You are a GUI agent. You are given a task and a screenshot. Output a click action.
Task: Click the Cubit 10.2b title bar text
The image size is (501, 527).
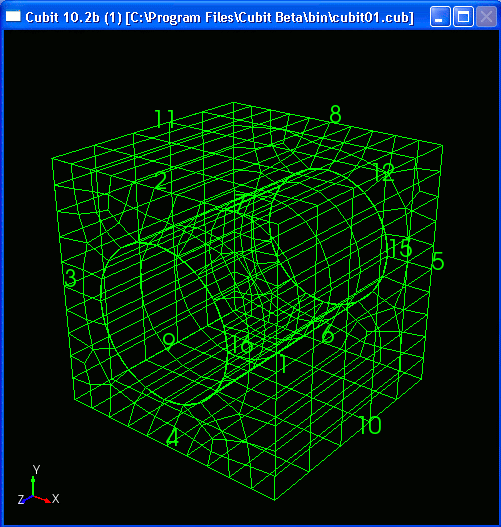(x=219, y=17)
